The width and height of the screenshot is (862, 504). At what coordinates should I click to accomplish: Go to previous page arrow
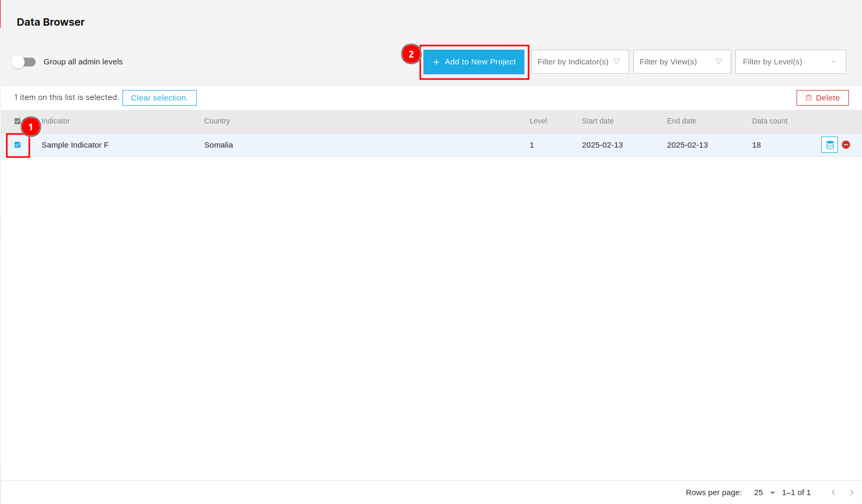[x=833, y=492]
